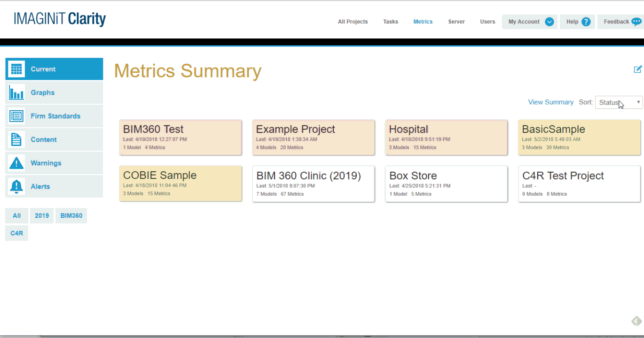
Task: Select the Metrics menu item
Action: pos(423,22)
